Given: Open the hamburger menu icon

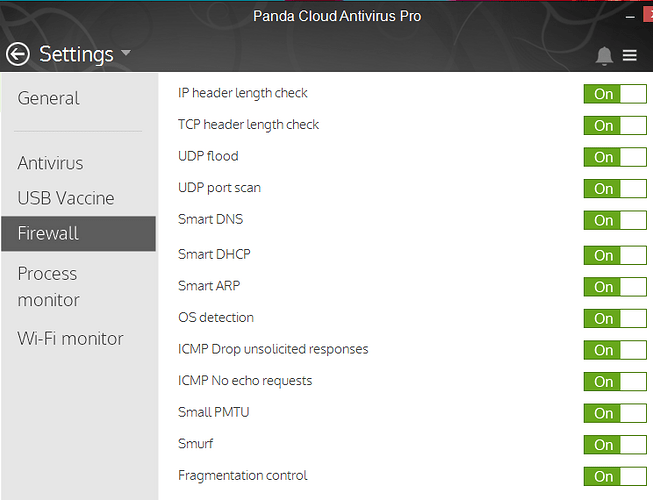Looking at the screenshot, I should (x=630, y=56).
